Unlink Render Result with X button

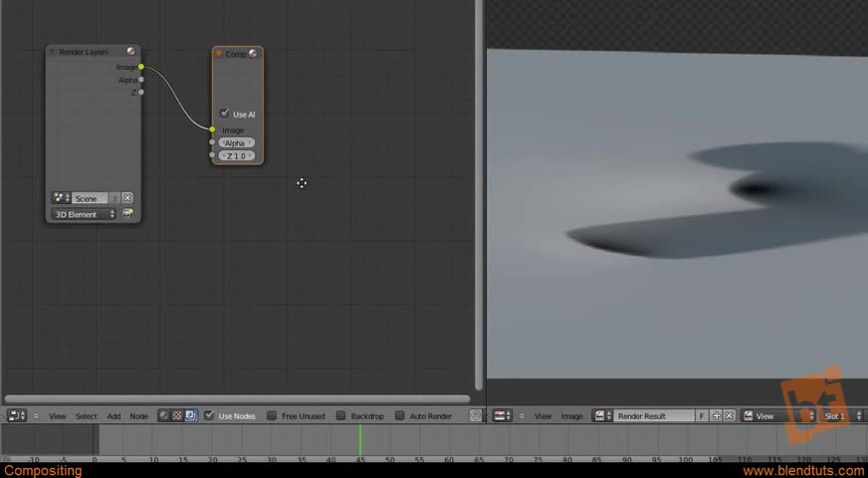tap(729, 415)
